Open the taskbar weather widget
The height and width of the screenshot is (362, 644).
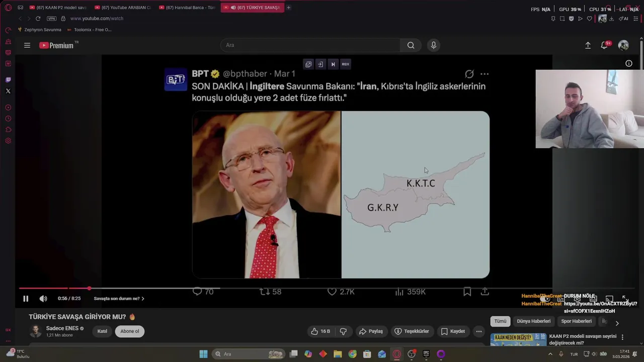[17, 354]
